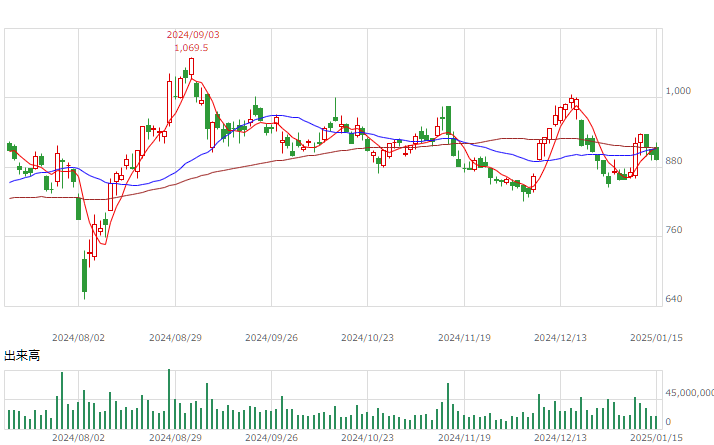Click 2024/08/29 date under price chart

point(175,338)
